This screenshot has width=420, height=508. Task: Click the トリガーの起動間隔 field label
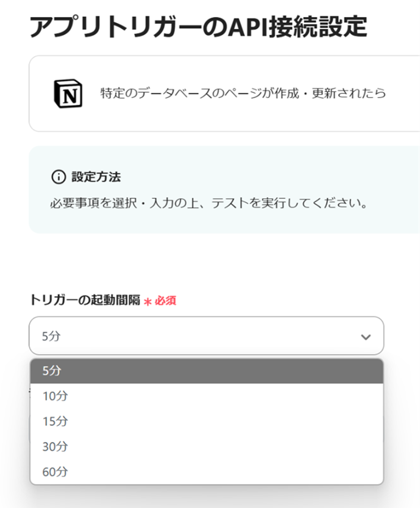(85, 300)
